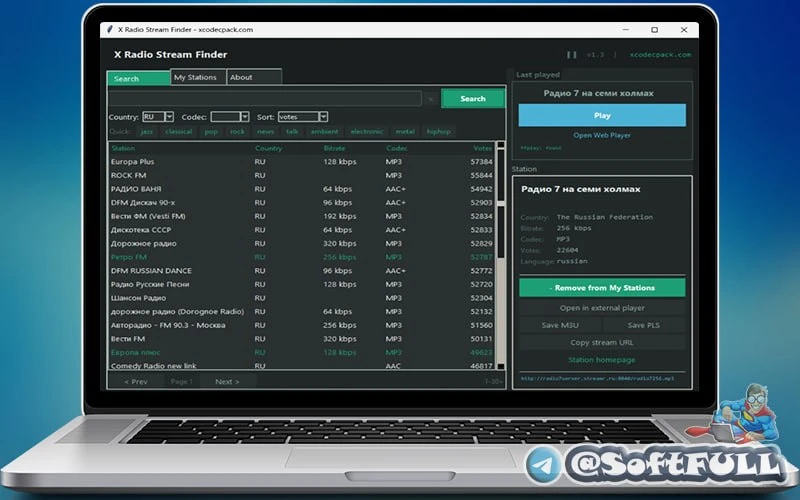Image resolution: width=800 pixels, height=500 pixels.
Task: Select the talk quick filter
Action: (x=292, y=132)
